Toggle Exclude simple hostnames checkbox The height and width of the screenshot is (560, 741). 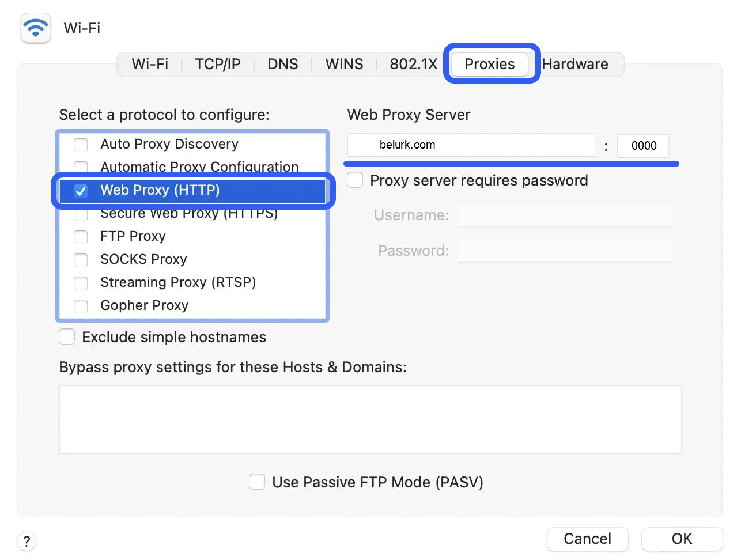click(67, 336)
